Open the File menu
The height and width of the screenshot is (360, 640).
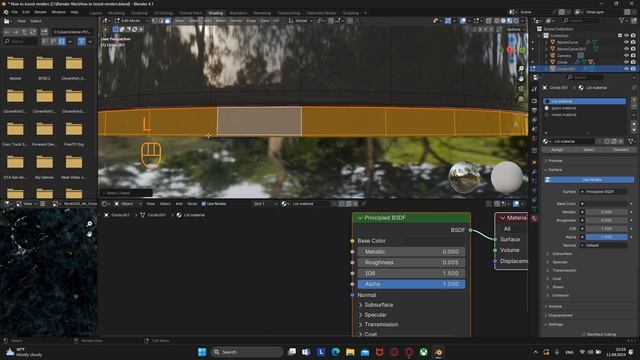pos(15,12)
